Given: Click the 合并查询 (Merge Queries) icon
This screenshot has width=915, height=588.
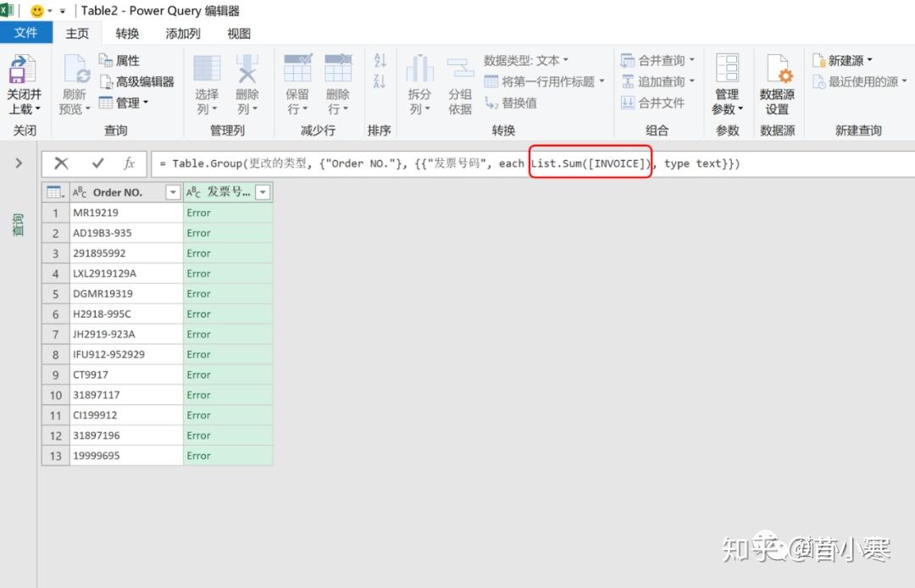Looking at the screenshot, I should coord(657,60).
